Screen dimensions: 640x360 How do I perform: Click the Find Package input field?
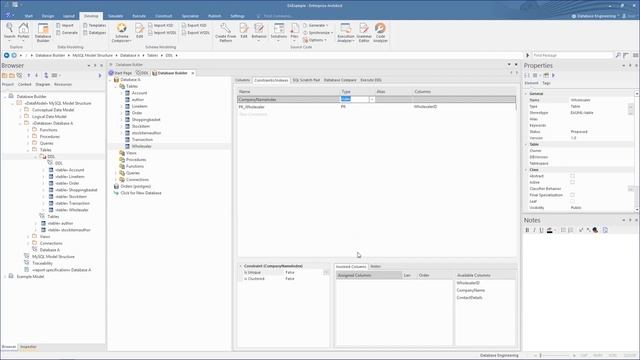point(573,55)
